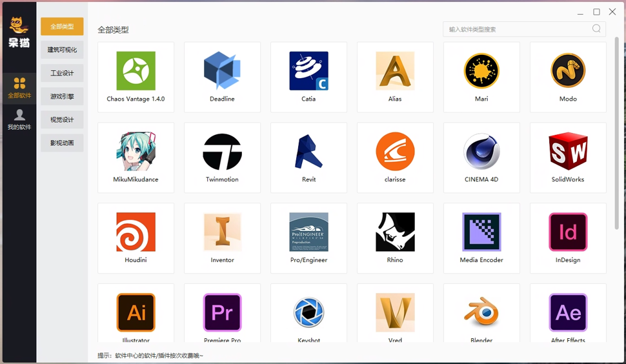Screen dimensions: 626x364
Task: Click the Catia application icon
Action: coord(308,70)
